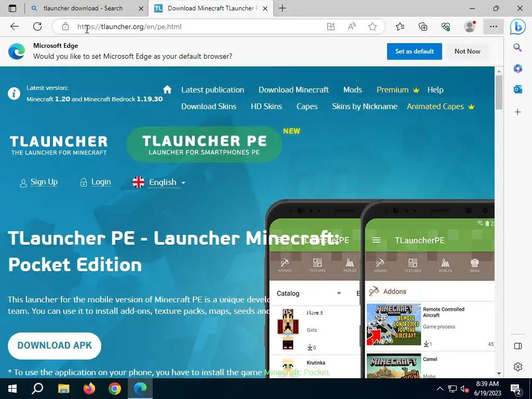Add an app to the sidebar
This screenshot has height=399, width=532.
point(517,112)
